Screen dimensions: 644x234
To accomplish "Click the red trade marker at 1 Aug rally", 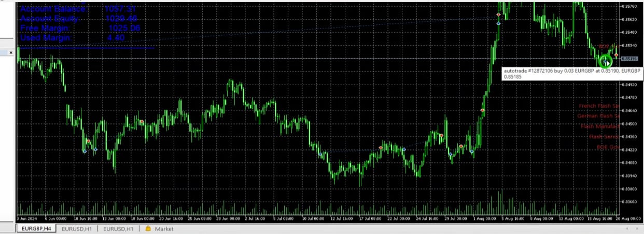I will [482, 110].
